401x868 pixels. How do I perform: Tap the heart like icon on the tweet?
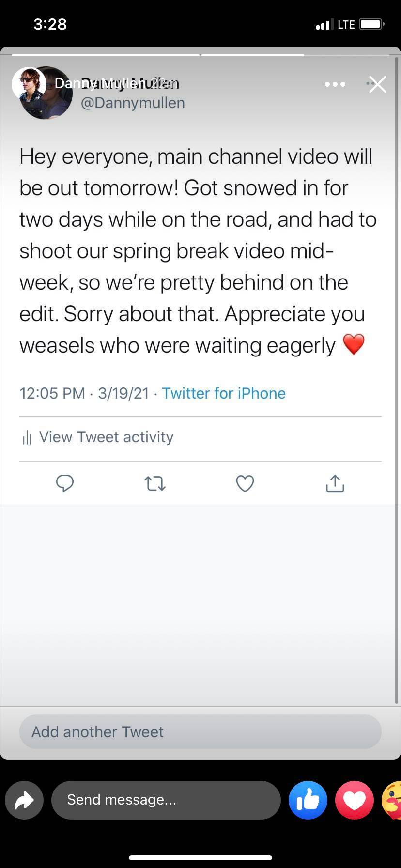[245, 483]
